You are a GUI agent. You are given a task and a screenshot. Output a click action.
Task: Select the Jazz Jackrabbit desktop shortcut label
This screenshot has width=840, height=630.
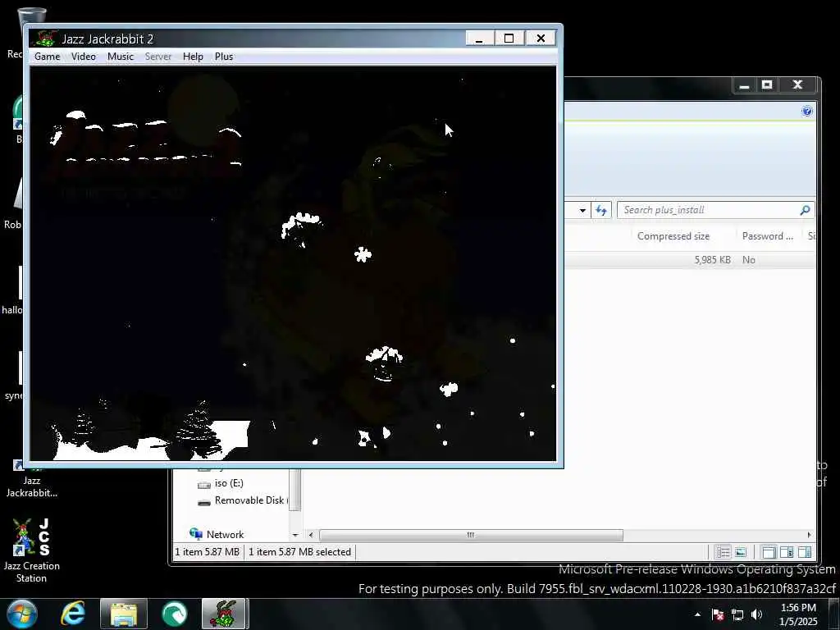32,486
